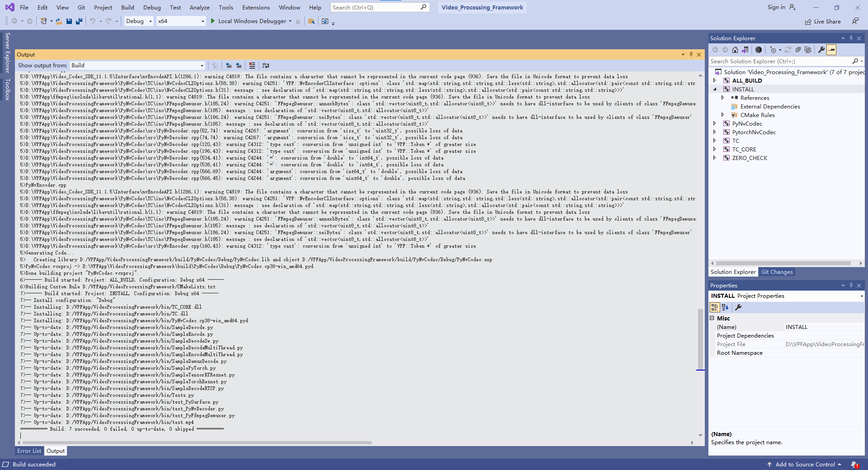Expand CMake Rules folder
This screenshot has width=868, height=470.
(x=722, y=115)
